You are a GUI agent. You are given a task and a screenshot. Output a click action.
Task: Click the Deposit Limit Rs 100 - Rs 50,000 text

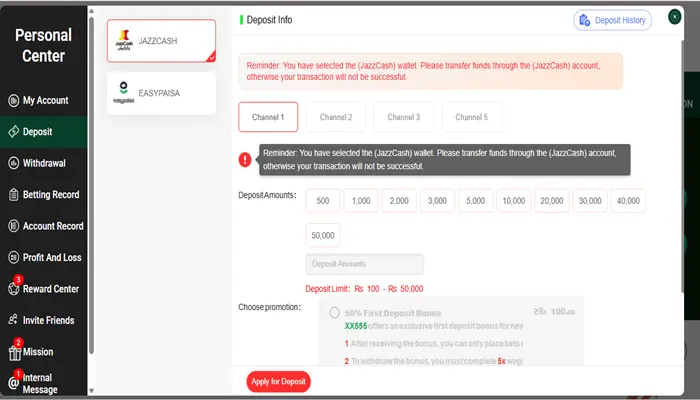click(364, 289)
